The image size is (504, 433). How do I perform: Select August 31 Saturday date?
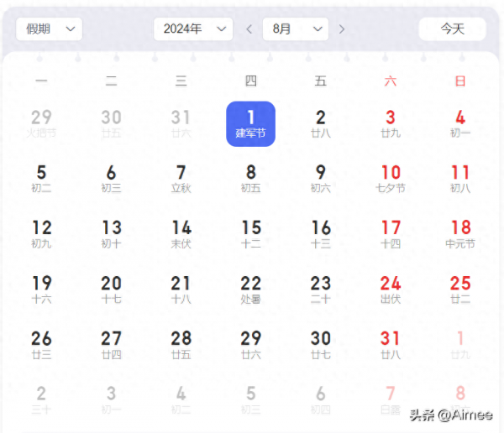click(391, 344)
